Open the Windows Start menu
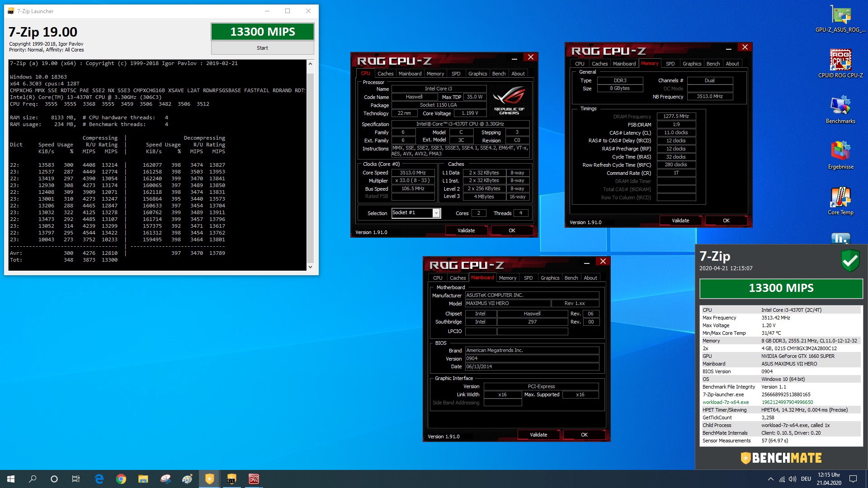The width and height of the screenshot is (868, 488). coord(11,479)
